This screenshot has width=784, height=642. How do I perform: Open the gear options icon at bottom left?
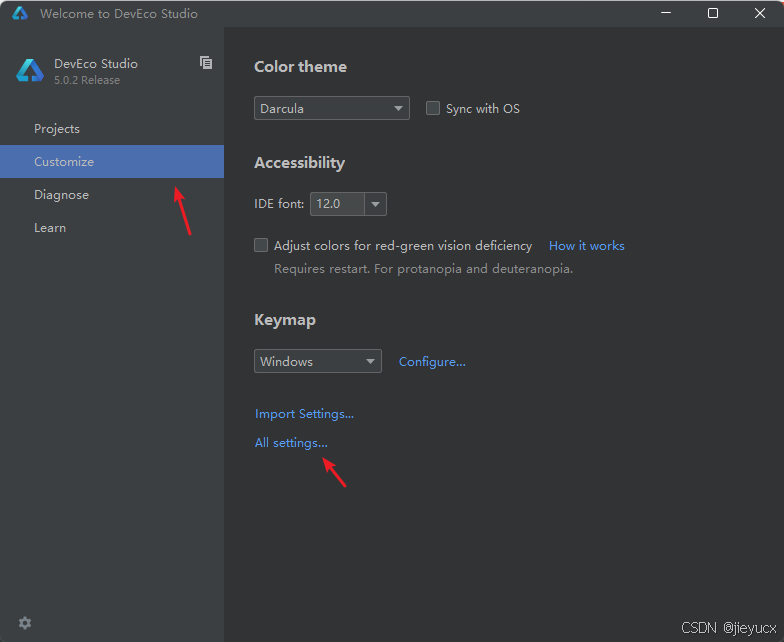[x=25, y=623]
